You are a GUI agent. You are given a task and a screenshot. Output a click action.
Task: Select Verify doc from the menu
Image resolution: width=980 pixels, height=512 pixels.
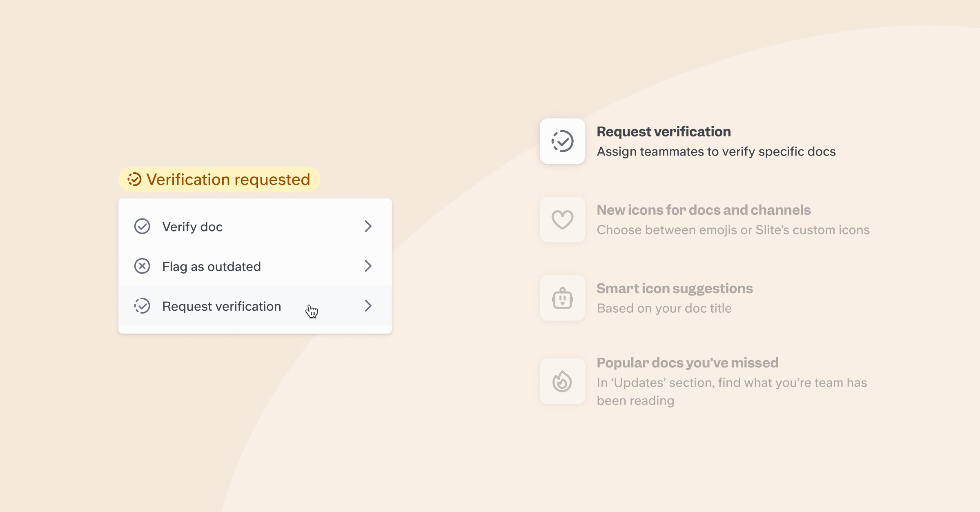click(192, 227)
